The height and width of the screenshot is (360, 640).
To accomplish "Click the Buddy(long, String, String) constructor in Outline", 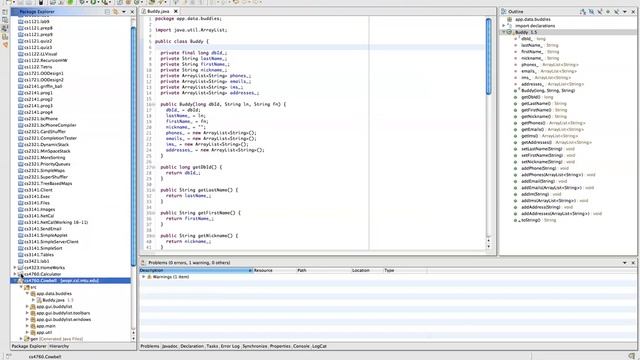I will [548, 91].
